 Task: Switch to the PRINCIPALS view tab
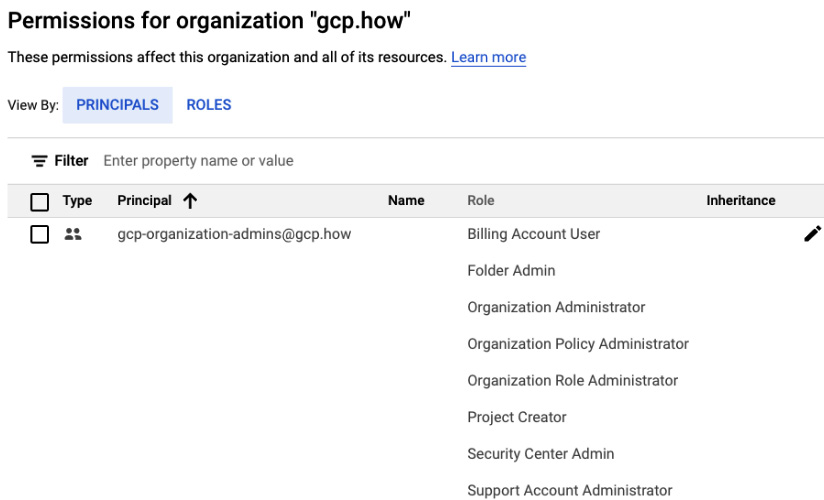(117, 105)
